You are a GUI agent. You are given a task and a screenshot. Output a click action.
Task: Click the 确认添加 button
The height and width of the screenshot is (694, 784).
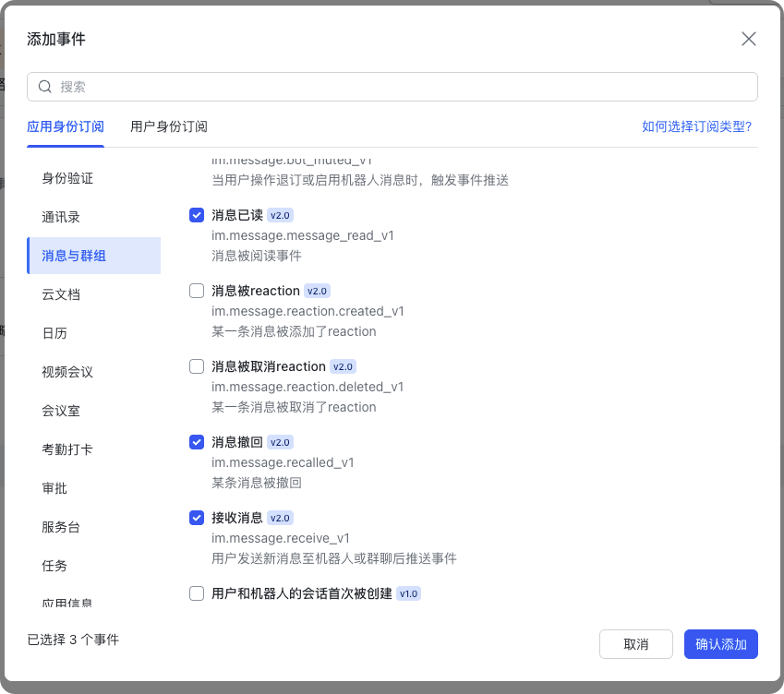click(x=720, y=644)
